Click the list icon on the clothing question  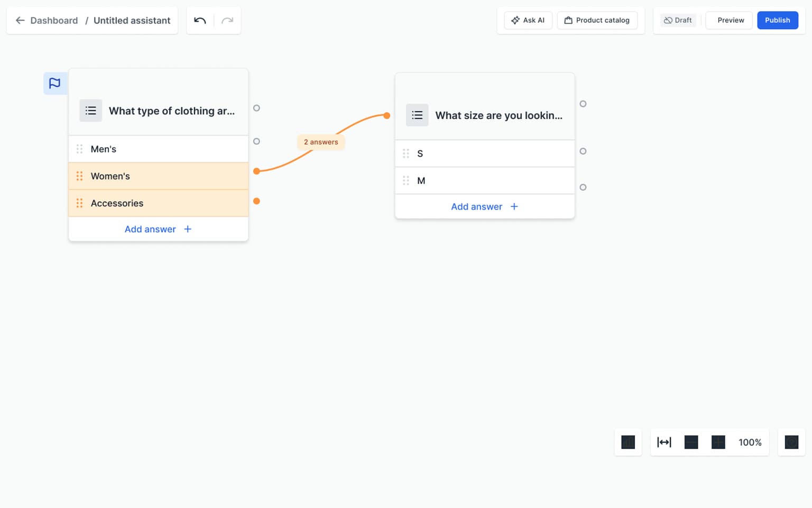point(91,111)
